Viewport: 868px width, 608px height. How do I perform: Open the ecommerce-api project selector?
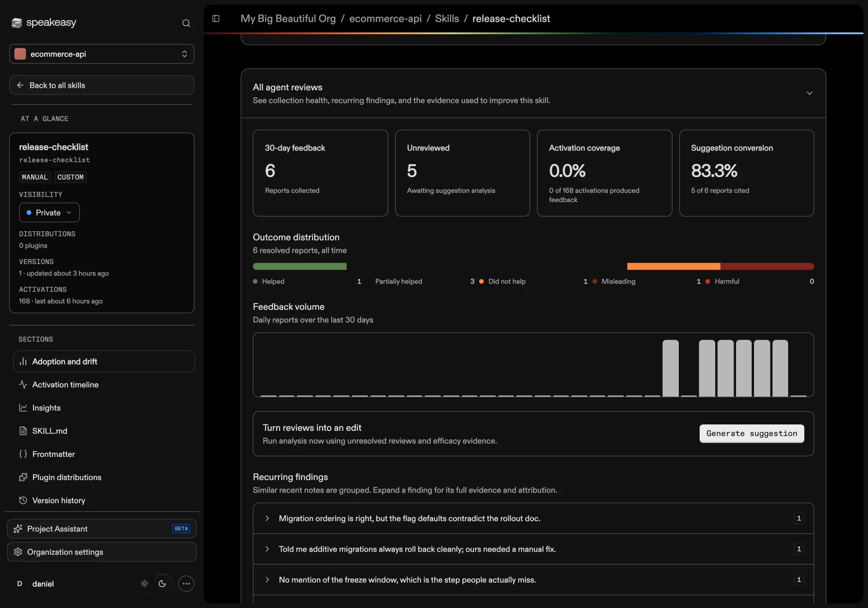pos(102,54)
